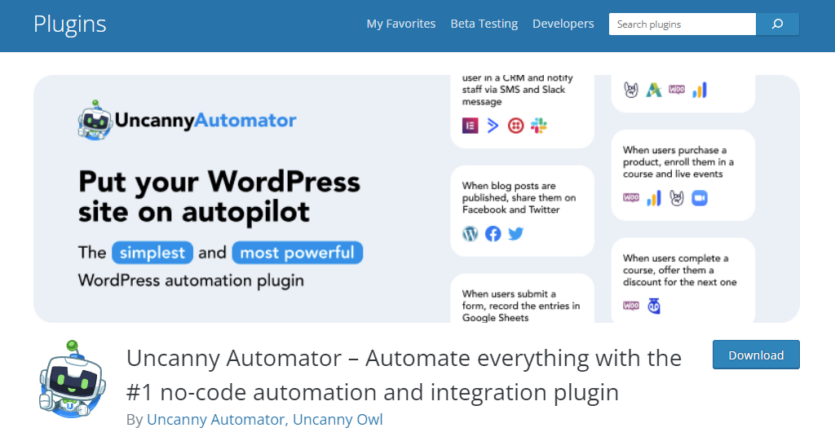Click the Woo icon in the purchase card
The image size is (835, 441).
point(631,198)
